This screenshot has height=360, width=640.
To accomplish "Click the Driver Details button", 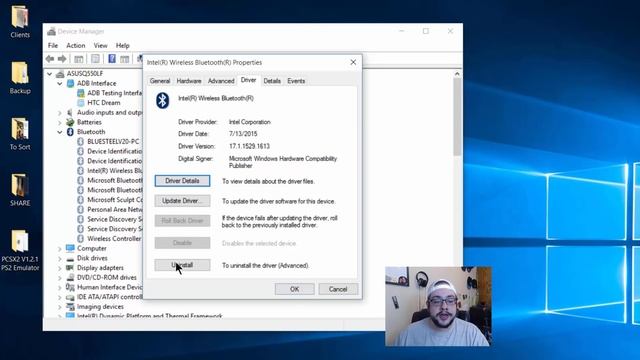I will tap(182, 181).
